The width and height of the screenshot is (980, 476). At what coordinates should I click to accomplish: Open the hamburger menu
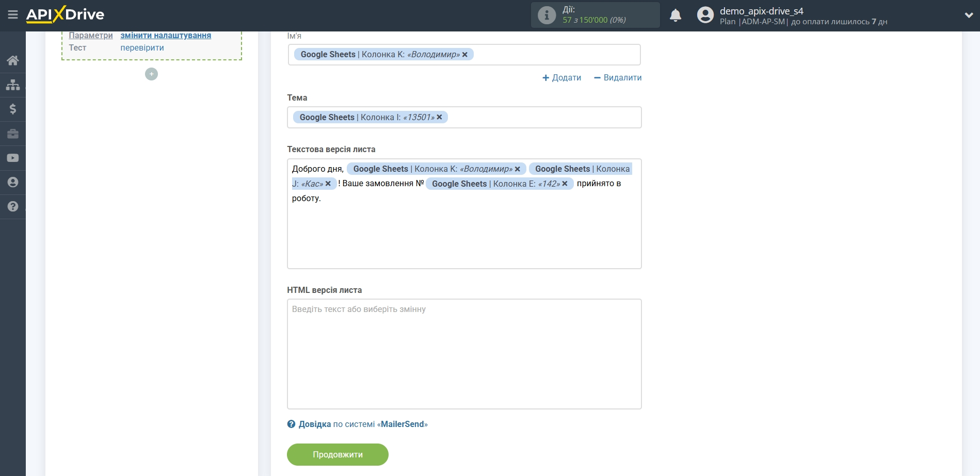coord(13,14)
